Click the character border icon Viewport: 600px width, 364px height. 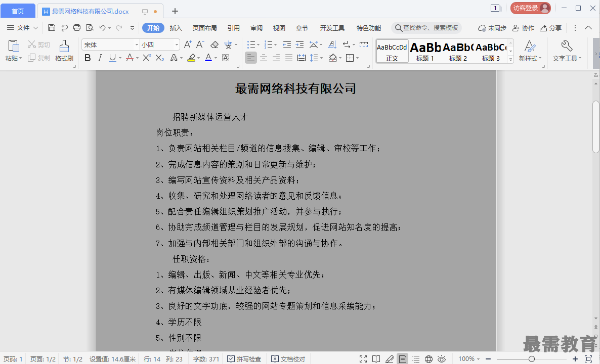226,58
